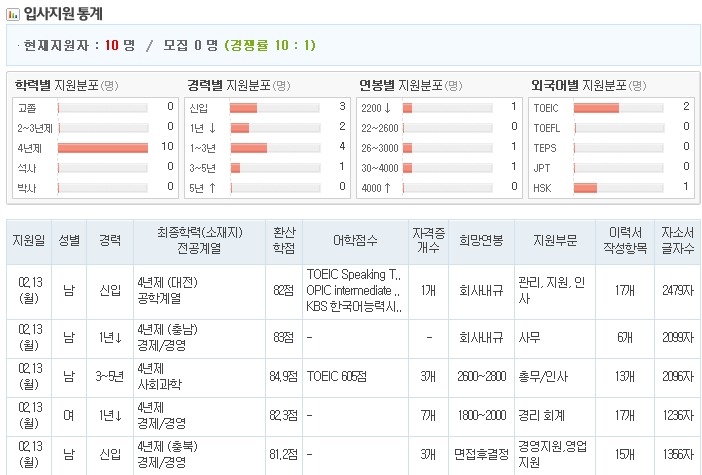Click the 1356자 cell
Screen dimensions: 702x475
pos(677,455)
